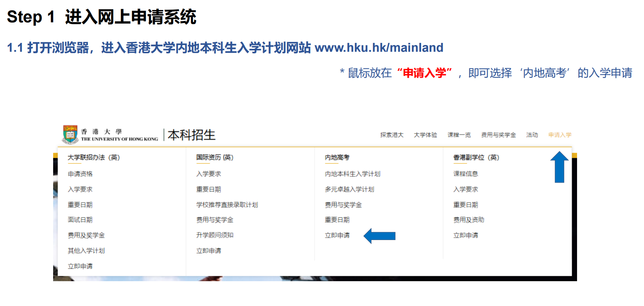
Task: Click the heading 'Step 1 进入网上申请系统'
Action: 102,17
